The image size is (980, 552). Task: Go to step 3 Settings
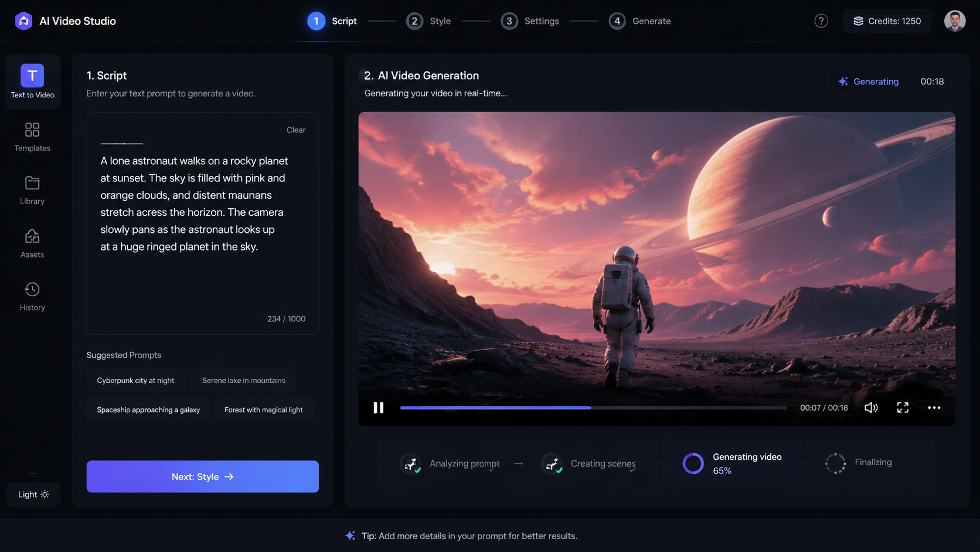(530, 21)
